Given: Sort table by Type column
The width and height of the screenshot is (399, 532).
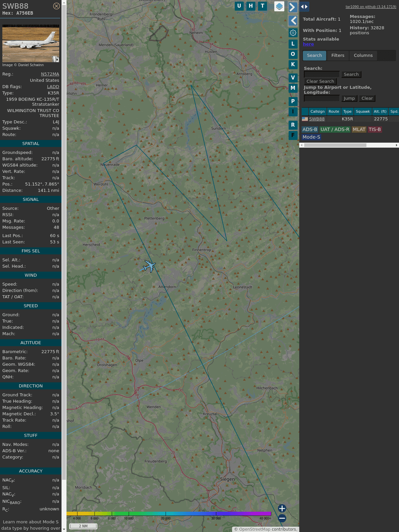Looking at the screenshot, I should (347, 112).
